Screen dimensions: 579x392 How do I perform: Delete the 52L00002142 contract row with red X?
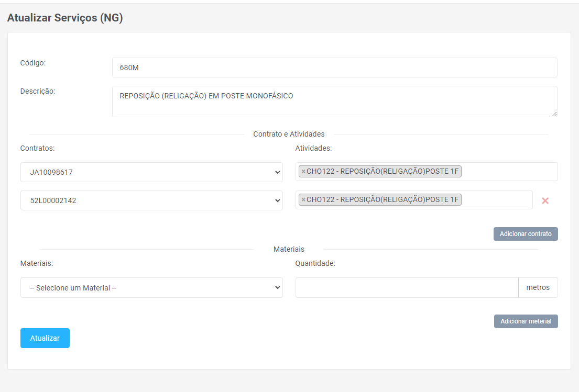pyautogui.click(x=545, y=200)
